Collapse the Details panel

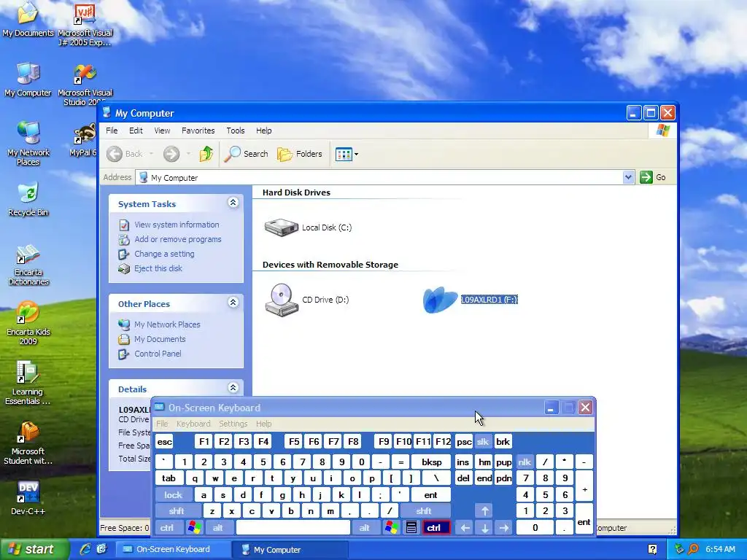tap(233, 388)
